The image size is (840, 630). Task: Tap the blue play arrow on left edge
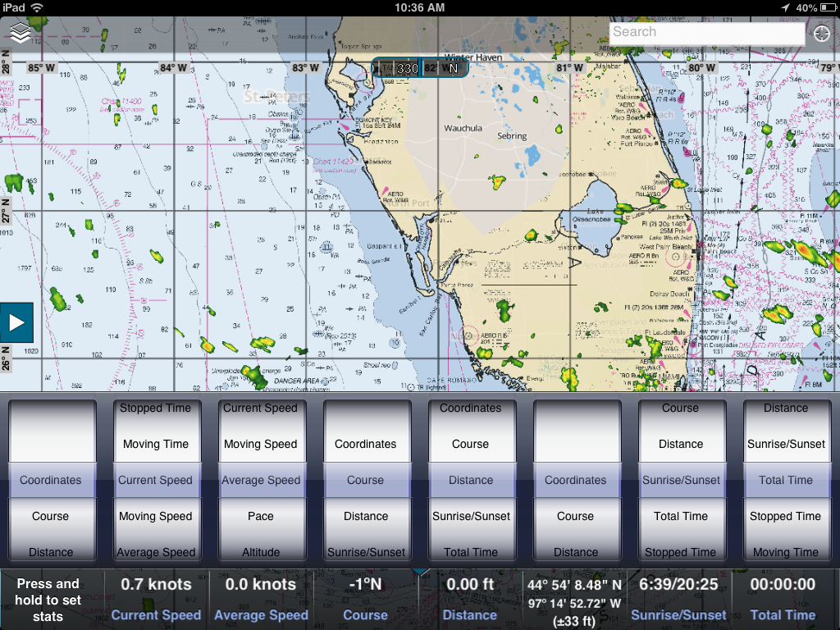(x=16, y=322)
